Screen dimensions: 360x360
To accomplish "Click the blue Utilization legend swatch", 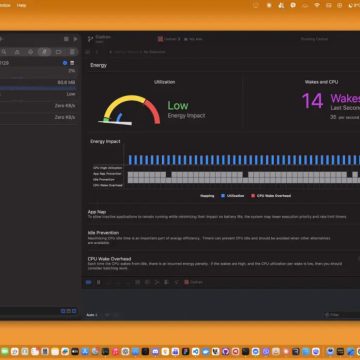I will point(223,196).
